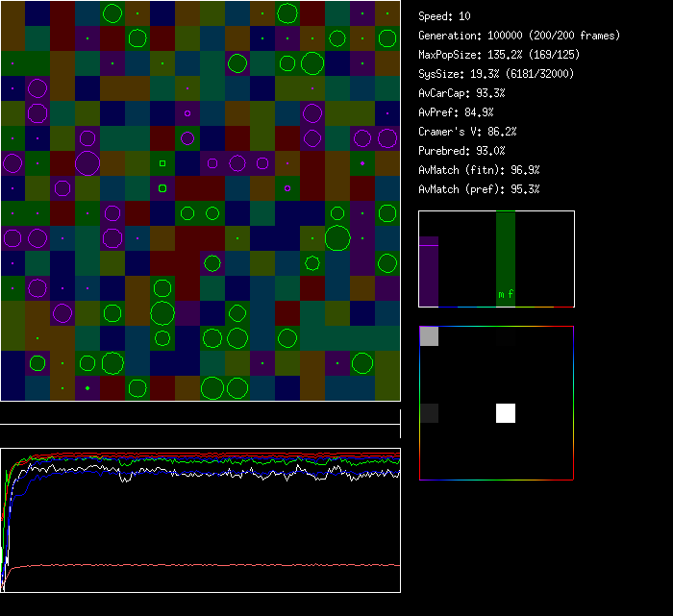Click the AvMatch (fitn) statistic
Screen dimensions: 673x616
pos(479,170)
